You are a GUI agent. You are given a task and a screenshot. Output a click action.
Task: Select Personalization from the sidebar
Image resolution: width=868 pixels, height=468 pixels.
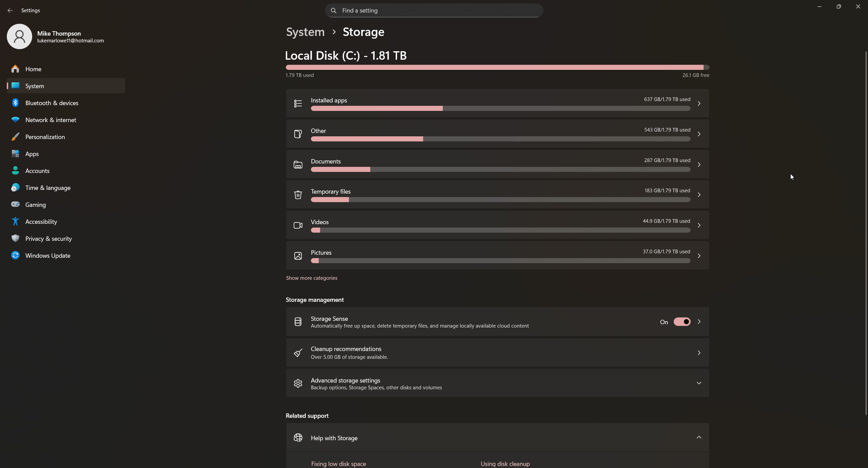45,137
